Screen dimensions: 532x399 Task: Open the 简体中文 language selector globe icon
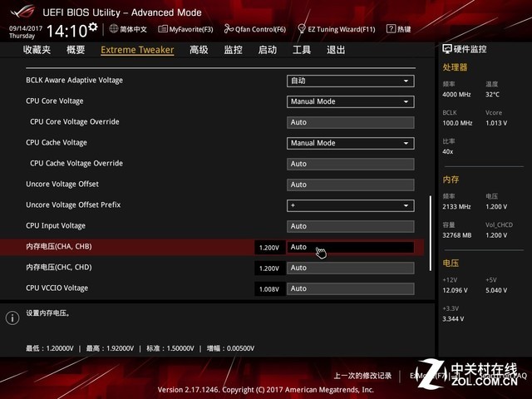pyautogui.click(x=114, y=29)
